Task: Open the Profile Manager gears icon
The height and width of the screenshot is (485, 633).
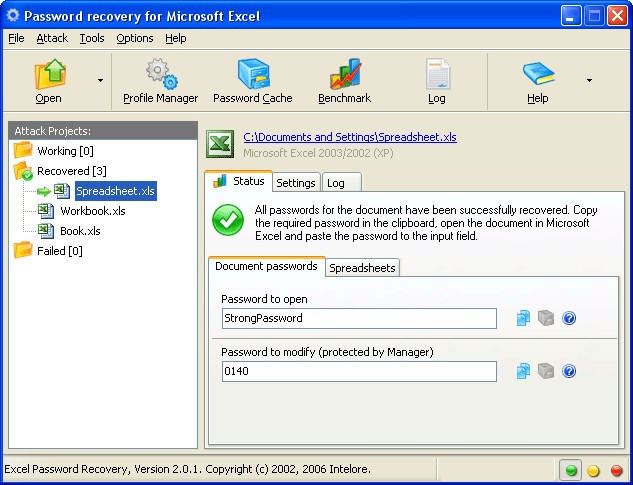Action: 161,74
